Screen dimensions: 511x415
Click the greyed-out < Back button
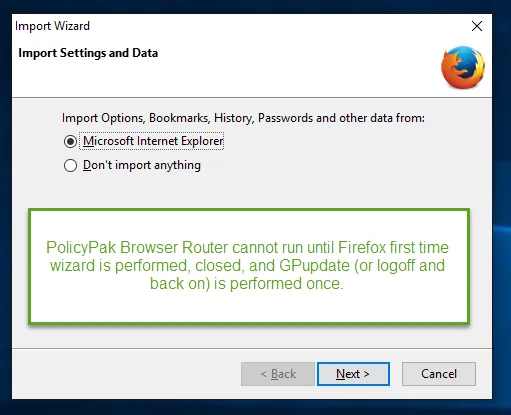click(x=278, y=374)
